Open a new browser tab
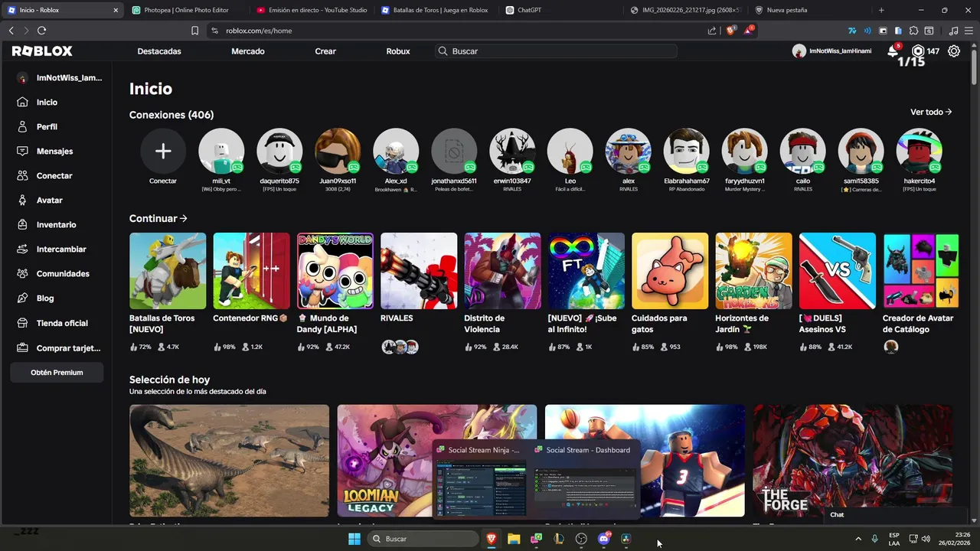980x551 pixels. click(881, 10)
